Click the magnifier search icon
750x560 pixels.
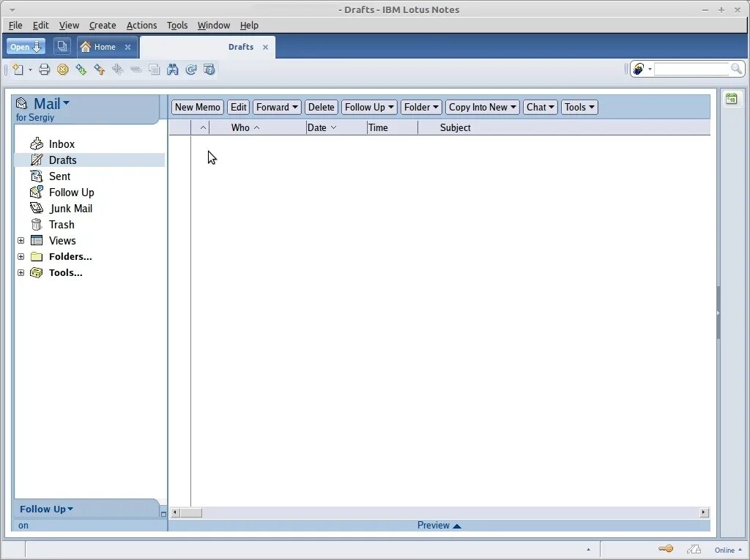pos(737,70)
